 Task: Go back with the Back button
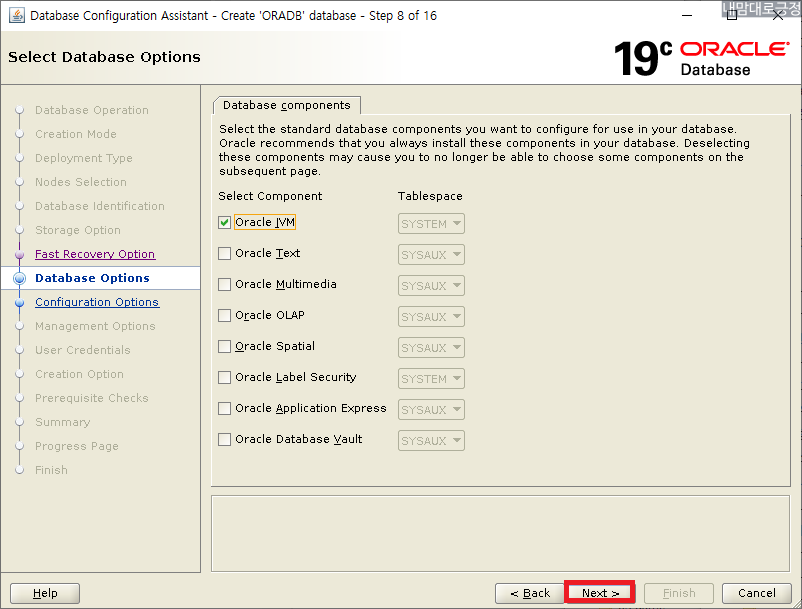point(530,593)
